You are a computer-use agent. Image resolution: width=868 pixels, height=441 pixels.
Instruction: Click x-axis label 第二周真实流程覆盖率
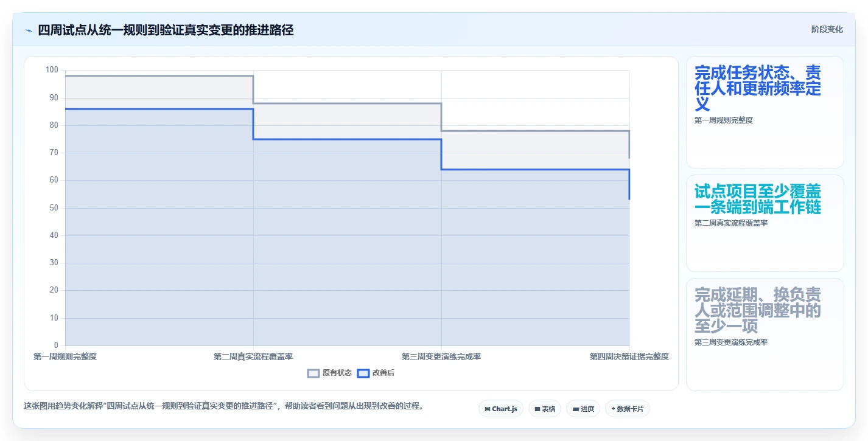pyautogui.click(x=253, y=356)
